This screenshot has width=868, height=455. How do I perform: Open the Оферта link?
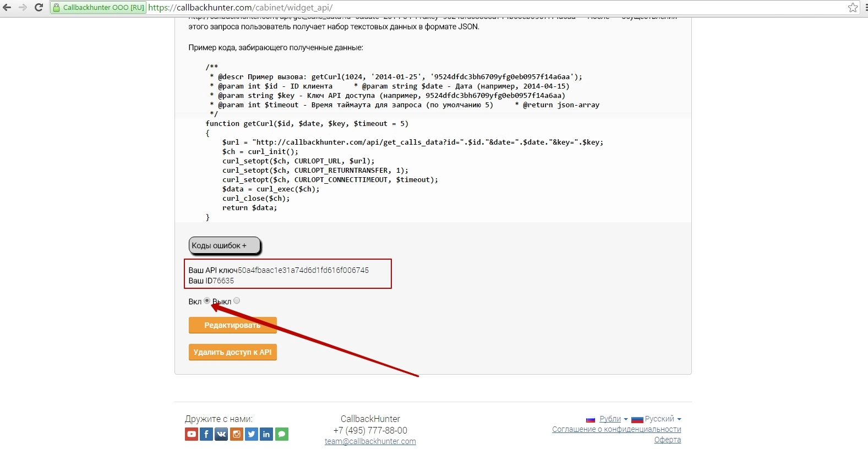click(668, 440)
